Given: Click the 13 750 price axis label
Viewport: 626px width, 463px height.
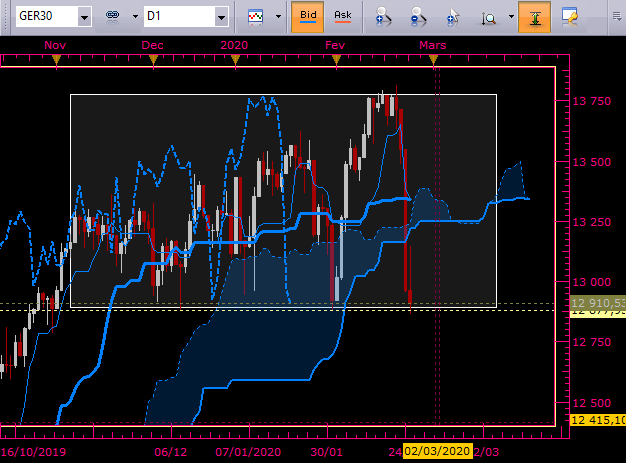Looking at the screenshot, I should click(x=592, y=101).
